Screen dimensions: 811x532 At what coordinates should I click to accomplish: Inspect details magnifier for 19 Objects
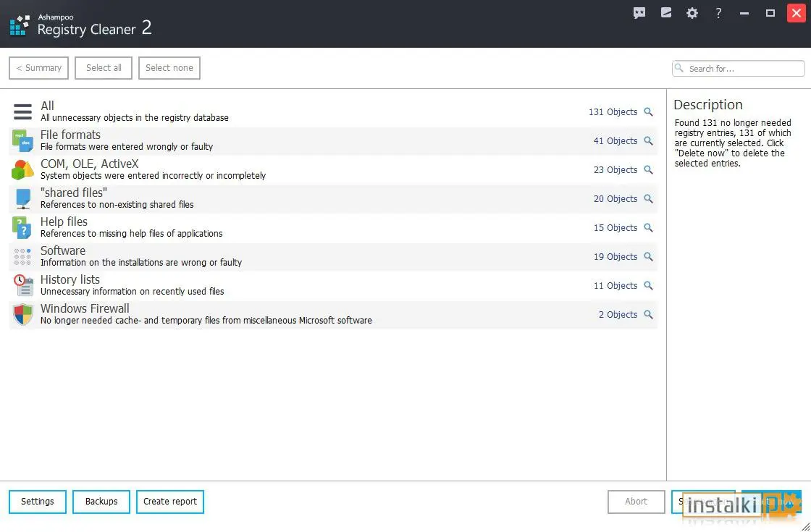tap(648, 256)
